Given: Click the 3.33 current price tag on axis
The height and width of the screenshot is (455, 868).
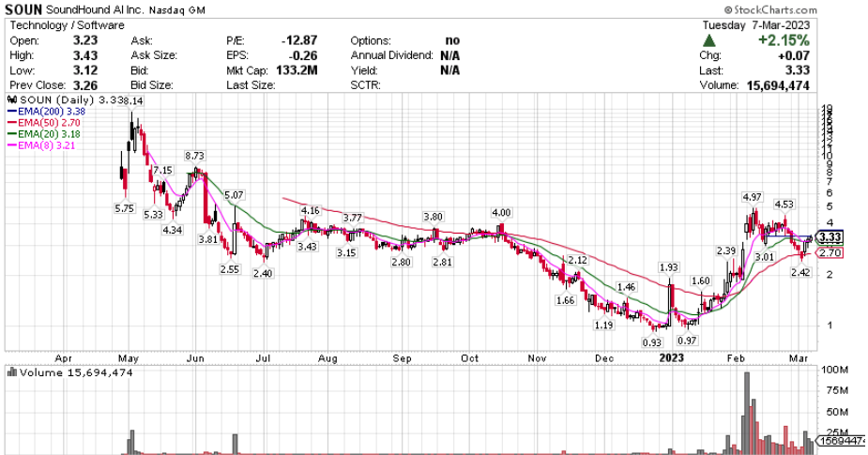Looking at the screenshot, I should 830,237.
